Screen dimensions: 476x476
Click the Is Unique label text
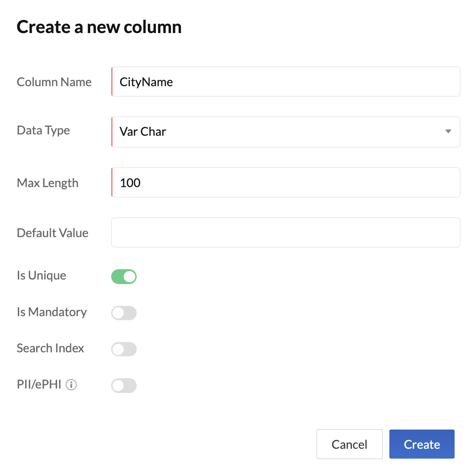tap(42, 276)
